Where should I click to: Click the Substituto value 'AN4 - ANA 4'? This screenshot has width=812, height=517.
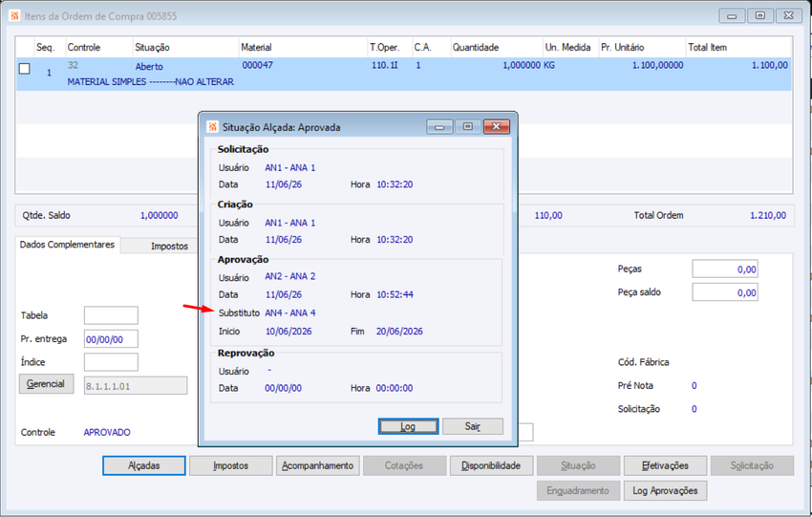point(290,312)
